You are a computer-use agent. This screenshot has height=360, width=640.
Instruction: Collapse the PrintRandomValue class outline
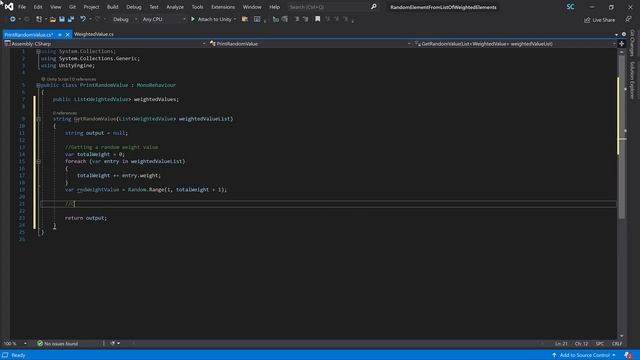[x=38, y=85]
